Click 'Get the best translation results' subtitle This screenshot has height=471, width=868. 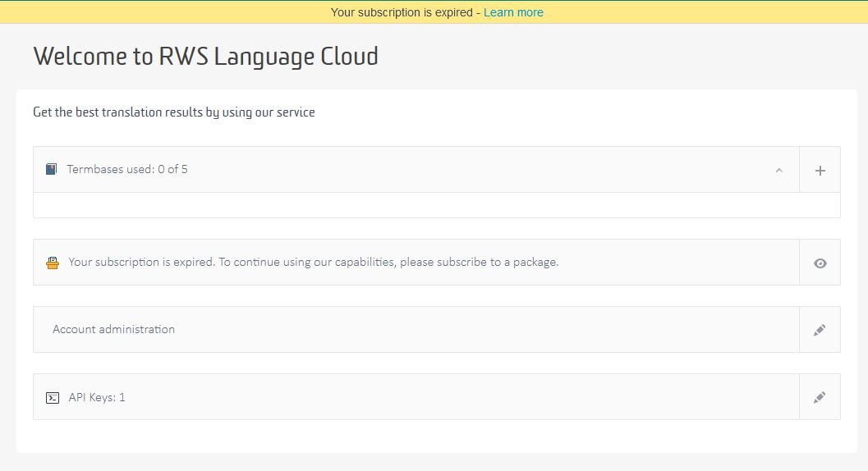pyautogui.click(x=174, y=112)
